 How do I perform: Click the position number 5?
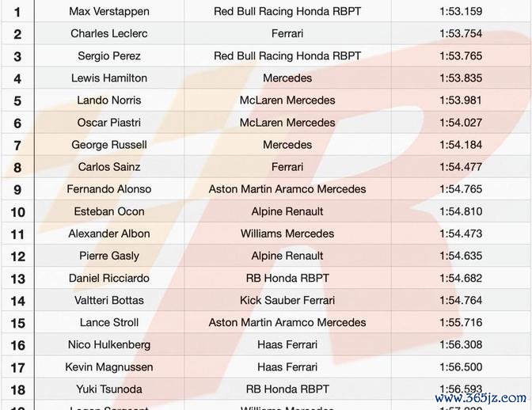(17, 101)
